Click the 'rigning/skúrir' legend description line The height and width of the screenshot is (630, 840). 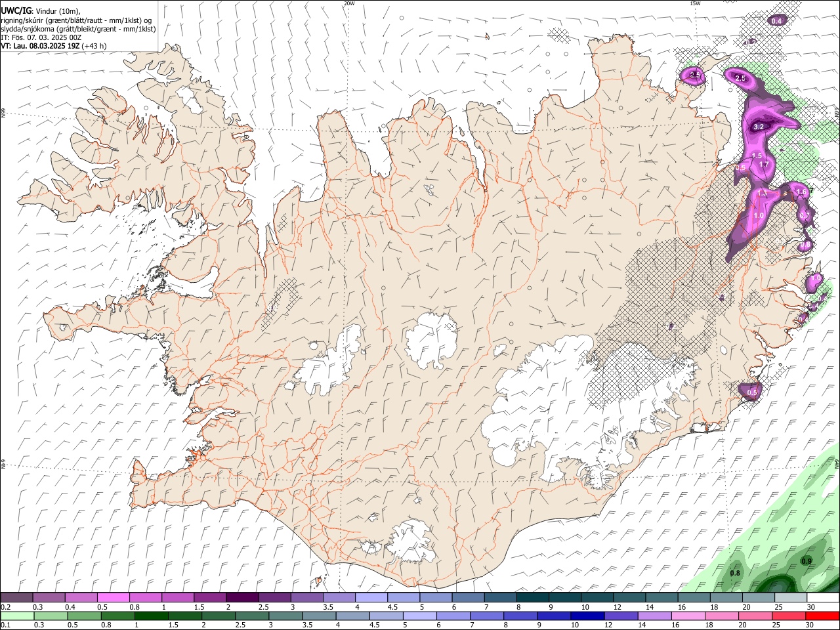76,20
